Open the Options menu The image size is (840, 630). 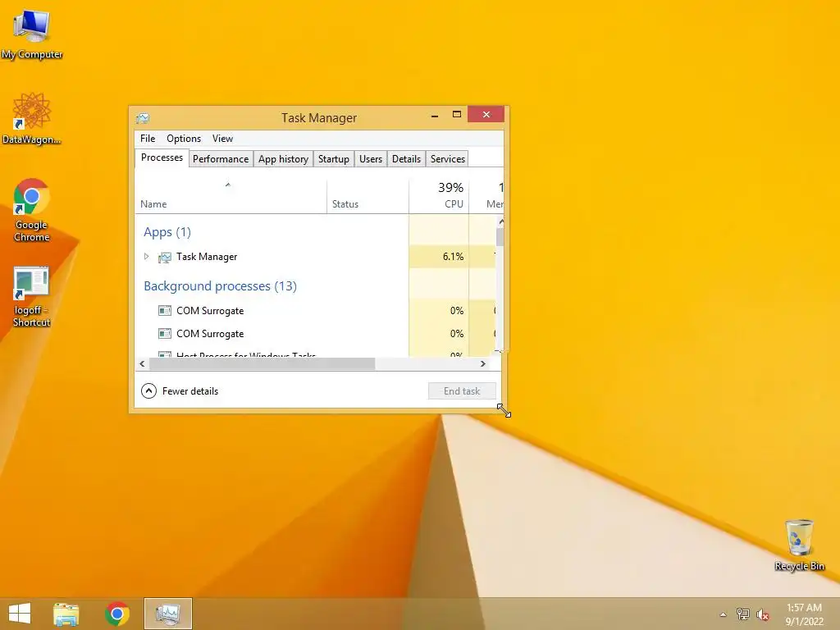(x=184, y=138)
